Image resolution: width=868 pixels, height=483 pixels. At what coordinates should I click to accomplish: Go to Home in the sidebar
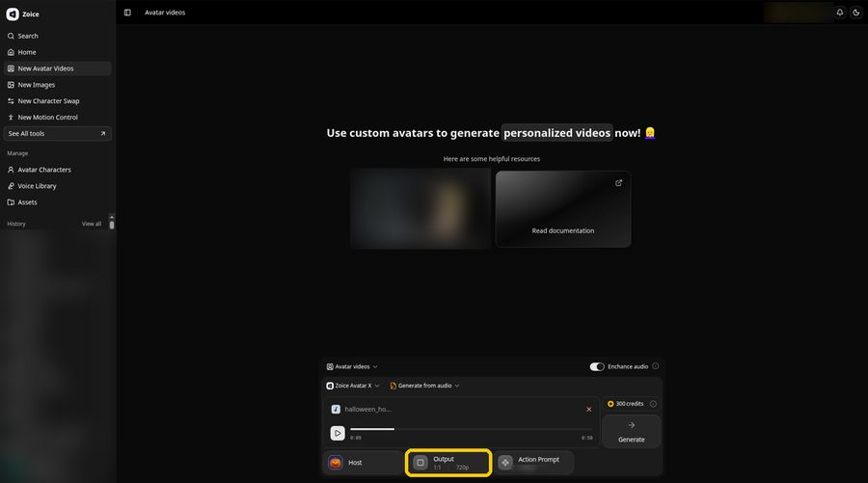(x=58, y=52)
